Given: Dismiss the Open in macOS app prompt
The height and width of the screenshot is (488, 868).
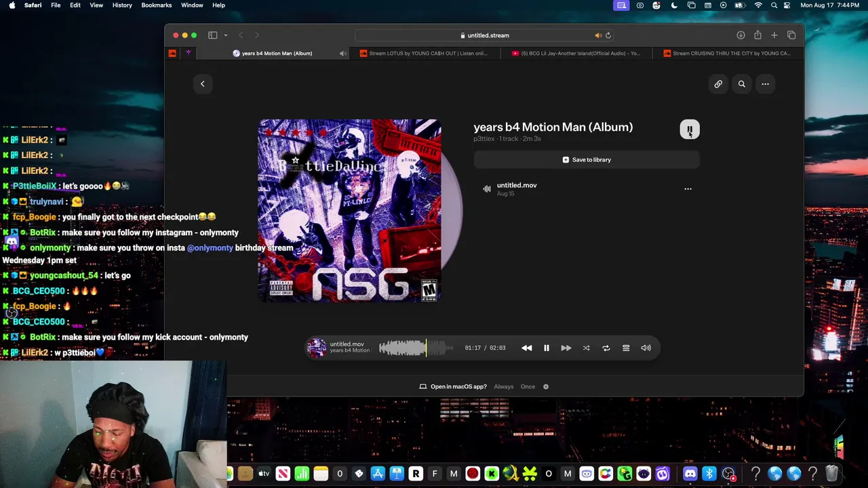Looking at the screenshot, I should click(546, 386).
